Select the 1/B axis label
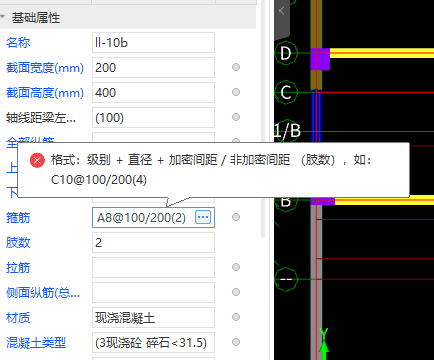Screen dimensions: 434x360 point(287,131)
